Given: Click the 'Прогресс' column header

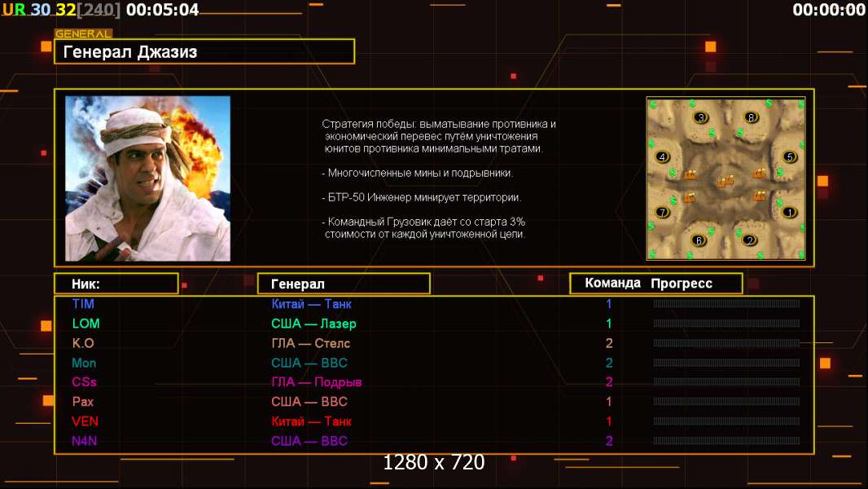Looking at the screenshot, I should point(682,283).
